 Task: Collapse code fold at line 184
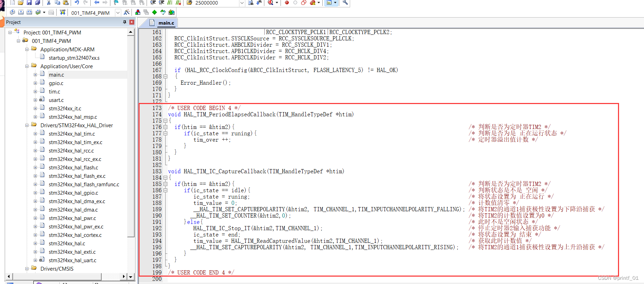click(x=165, y=178)
